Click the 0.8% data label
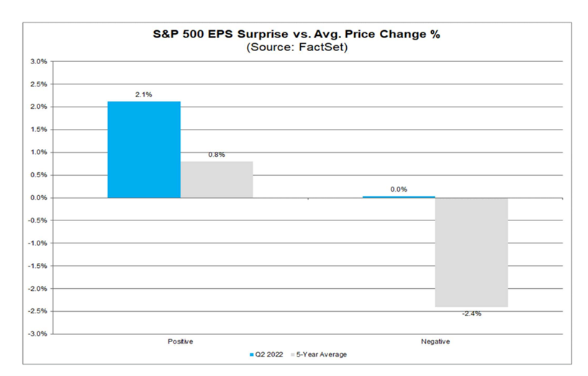 (217, 154)
